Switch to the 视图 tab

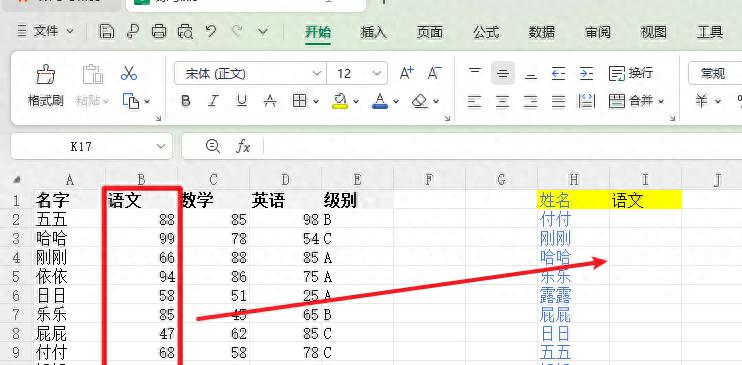tap(654, 32)
